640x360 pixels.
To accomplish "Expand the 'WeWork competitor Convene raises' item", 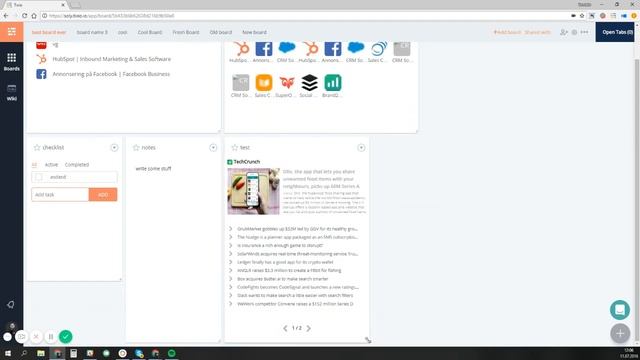I will click(x=230, y=304).
